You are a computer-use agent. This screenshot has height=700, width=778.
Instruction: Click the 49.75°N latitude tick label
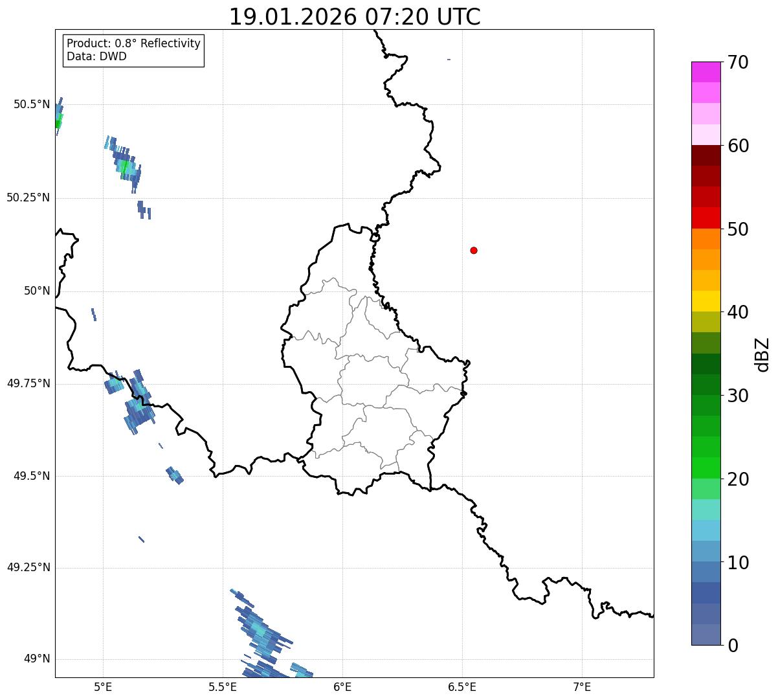28,383
